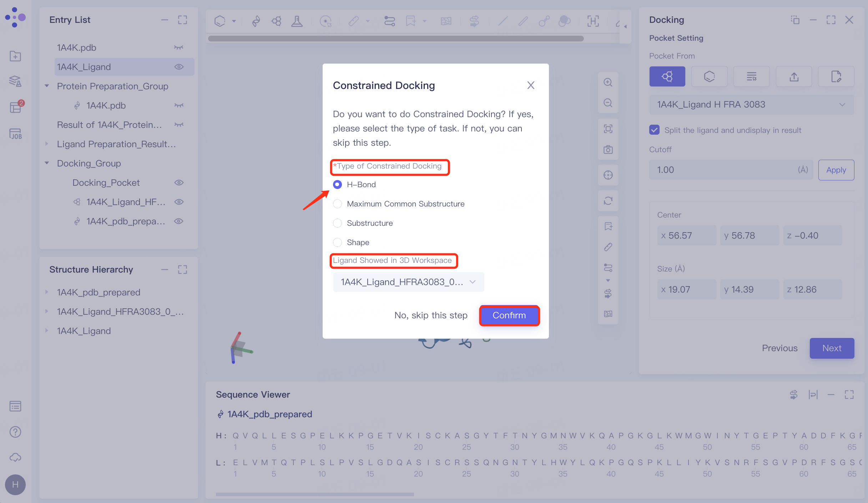Click No, skip this step
The width and height of the screenshot is (868, 503).
(431, 315)
